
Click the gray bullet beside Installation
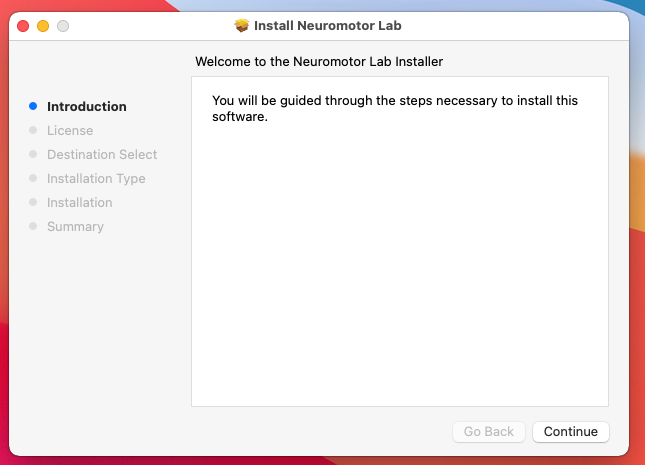pos(33,202)
